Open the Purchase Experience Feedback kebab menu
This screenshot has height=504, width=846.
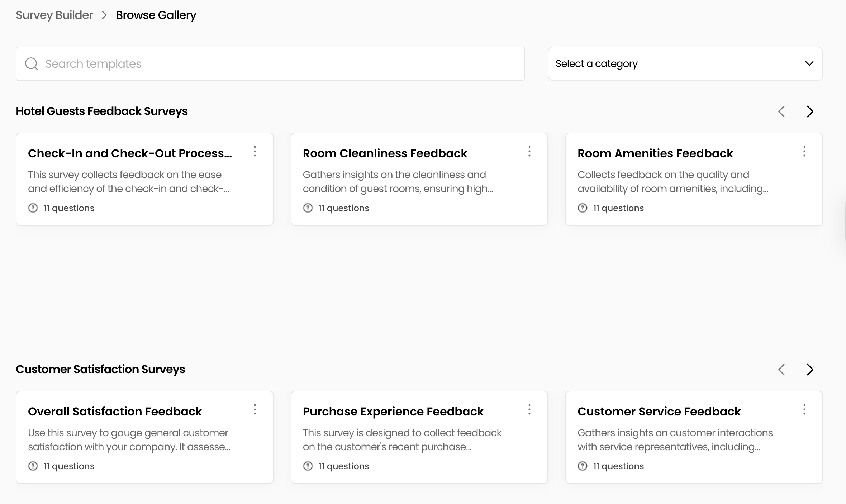[x=529, y=410]
